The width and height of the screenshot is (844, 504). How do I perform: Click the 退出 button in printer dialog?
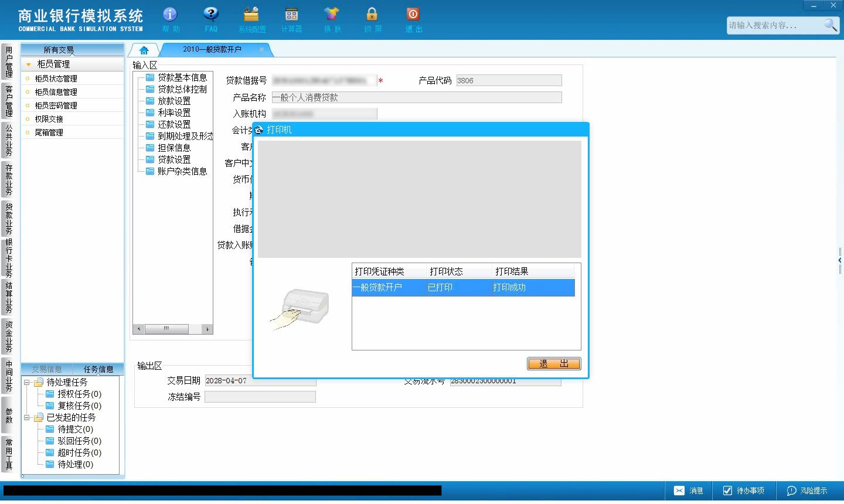554,364
